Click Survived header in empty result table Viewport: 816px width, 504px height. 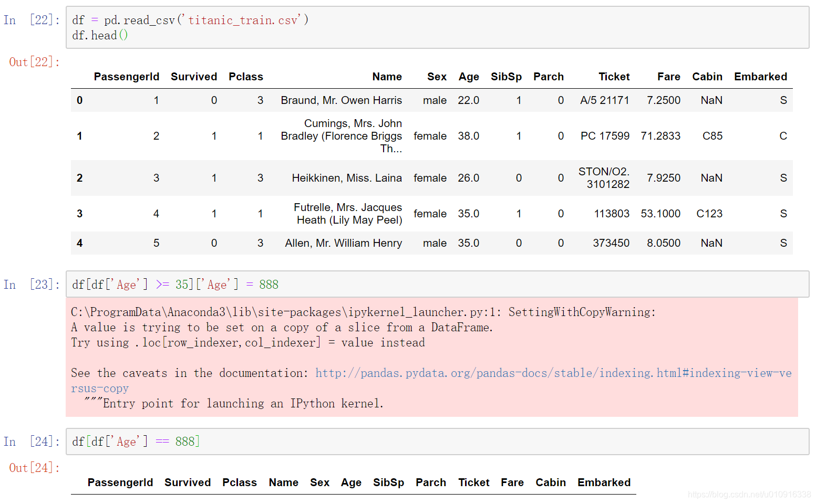click(x=188, y=482)
